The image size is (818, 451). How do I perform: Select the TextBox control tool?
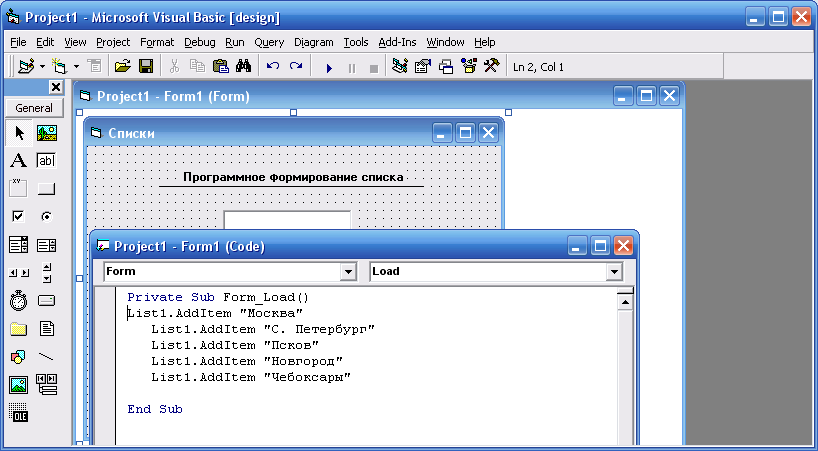point(47,161)
